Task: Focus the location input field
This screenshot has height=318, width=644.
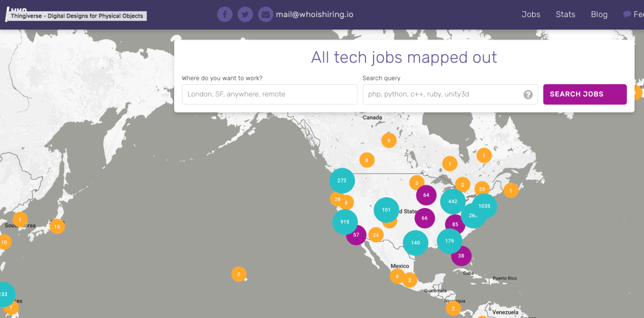Action: [x=269, y=94]
